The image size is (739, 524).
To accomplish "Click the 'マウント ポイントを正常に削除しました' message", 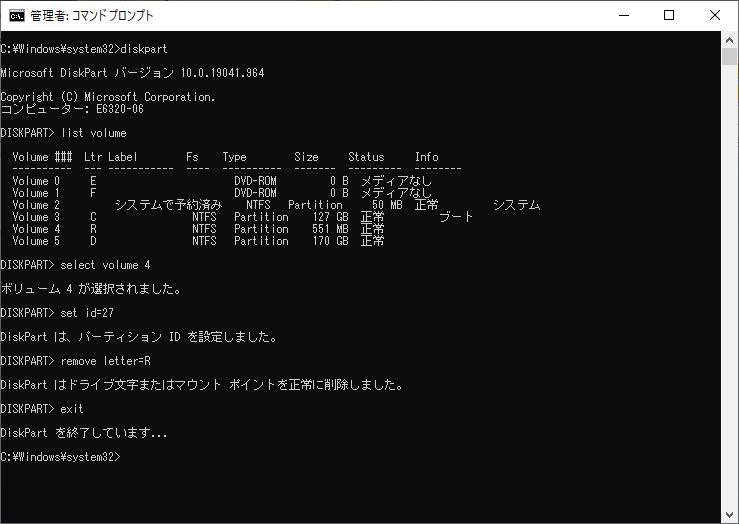I will pos(287,385).
